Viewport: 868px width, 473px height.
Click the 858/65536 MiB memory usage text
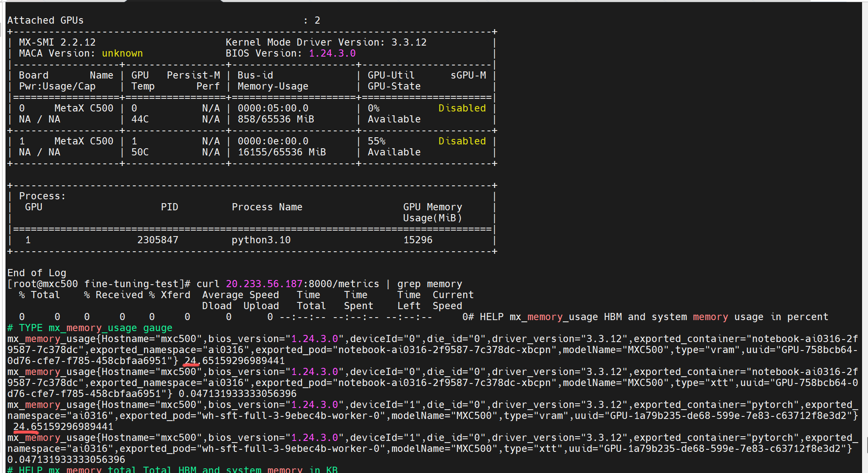276,119
